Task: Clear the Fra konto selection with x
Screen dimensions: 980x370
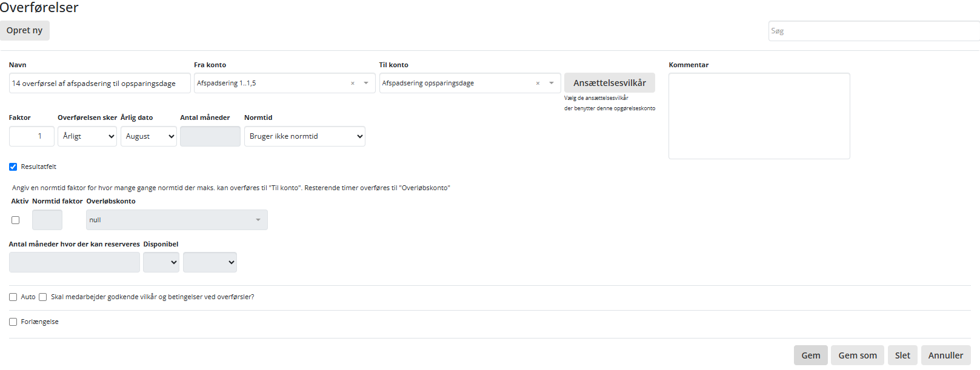Action: tap(353, 84)
